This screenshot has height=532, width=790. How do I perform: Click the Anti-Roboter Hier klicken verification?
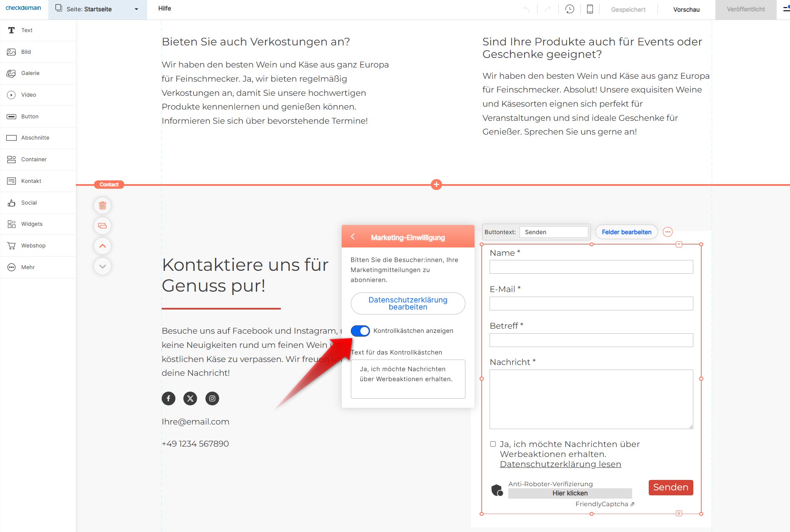570,493
